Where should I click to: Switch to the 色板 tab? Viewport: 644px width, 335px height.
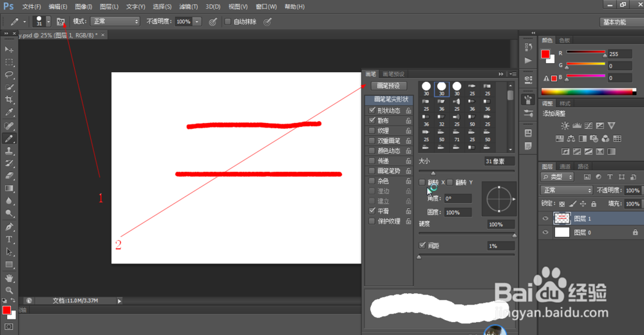pos(564,40)
